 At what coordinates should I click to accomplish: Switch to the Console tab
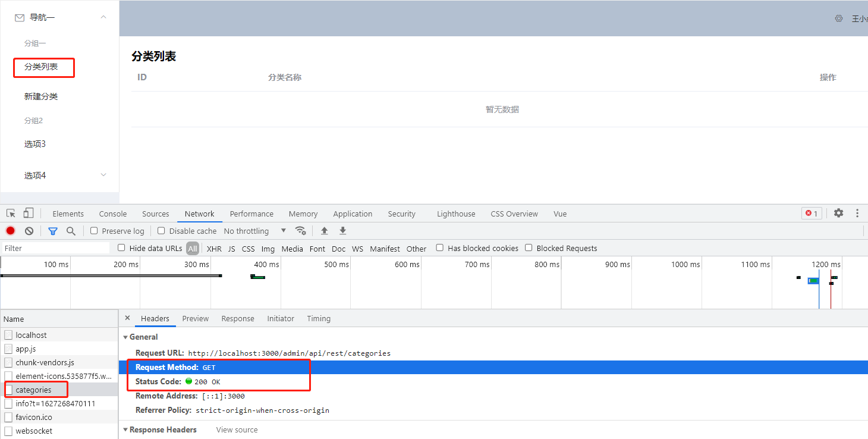(x=113, y=214)
